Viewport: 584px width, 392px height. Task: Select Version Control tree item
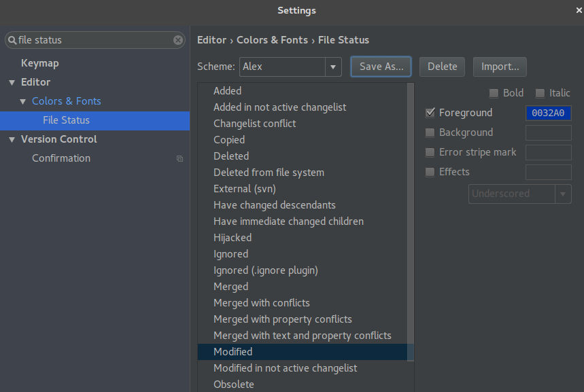tap(59, 139)
